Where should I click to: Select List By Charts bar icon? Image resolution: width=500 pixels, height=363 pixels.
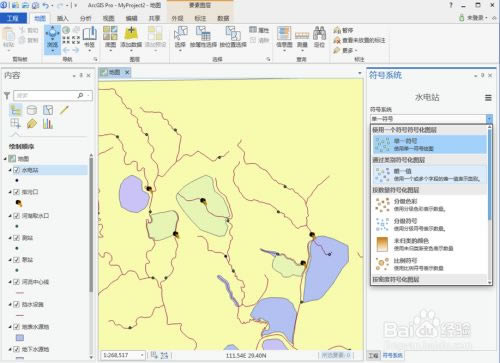point(48,124)
